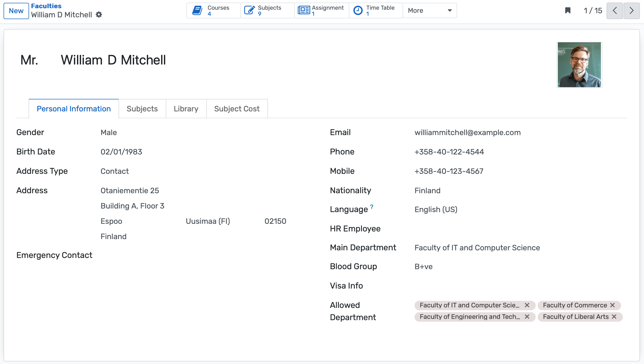Open the Main Department selection field
The width and height of the screenshot is (644, 364).
point(477,248)
